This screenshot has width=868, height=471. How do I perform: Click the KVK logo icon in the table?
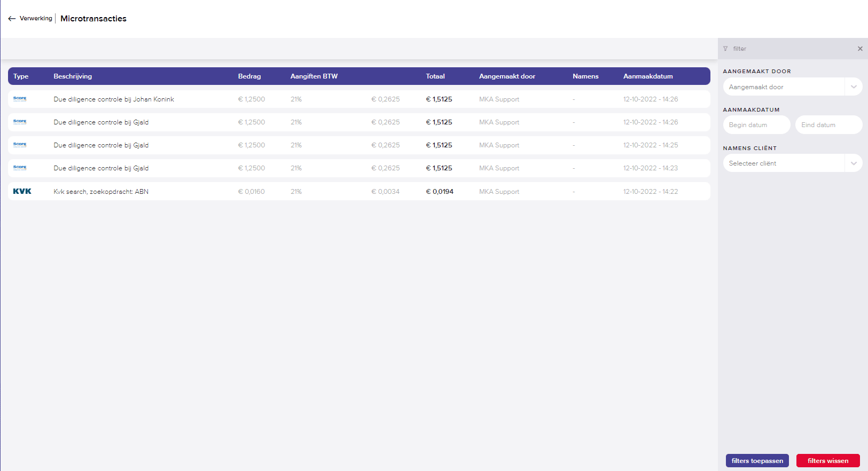click(x=22, y=191)
